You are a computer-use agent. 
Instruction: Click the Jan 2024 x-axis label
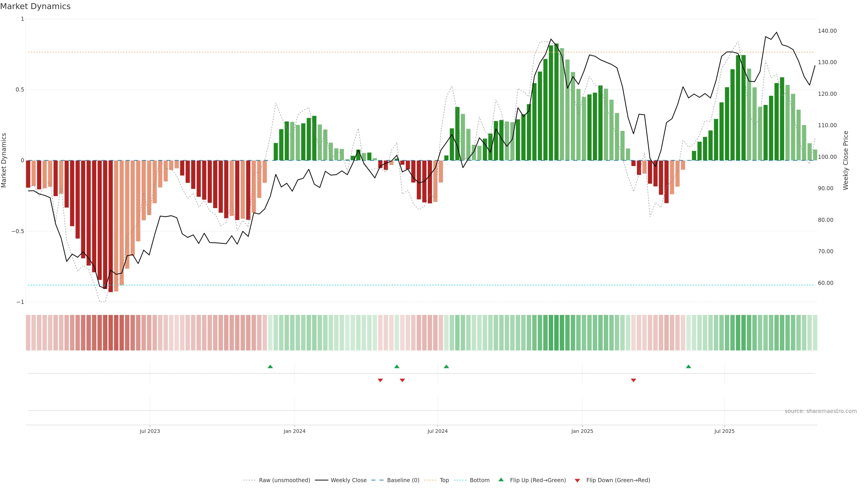(x=294, y=431)
